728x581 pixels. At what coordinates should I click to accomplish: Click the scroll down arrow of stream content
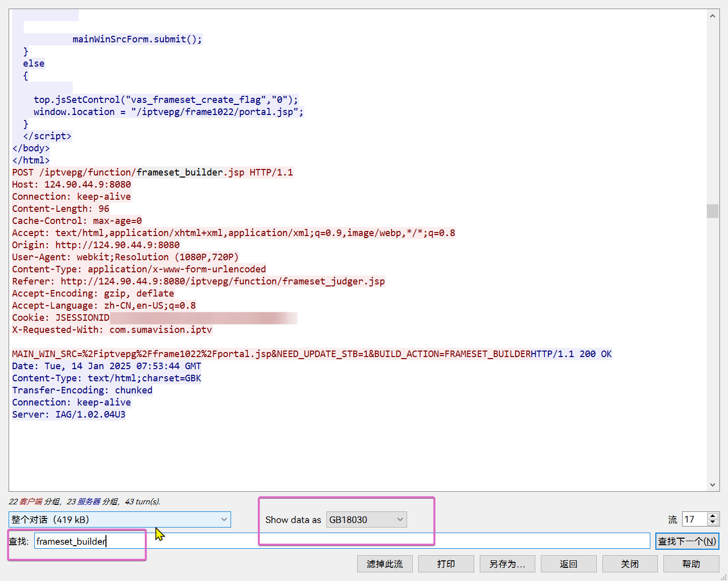point(712,485)
